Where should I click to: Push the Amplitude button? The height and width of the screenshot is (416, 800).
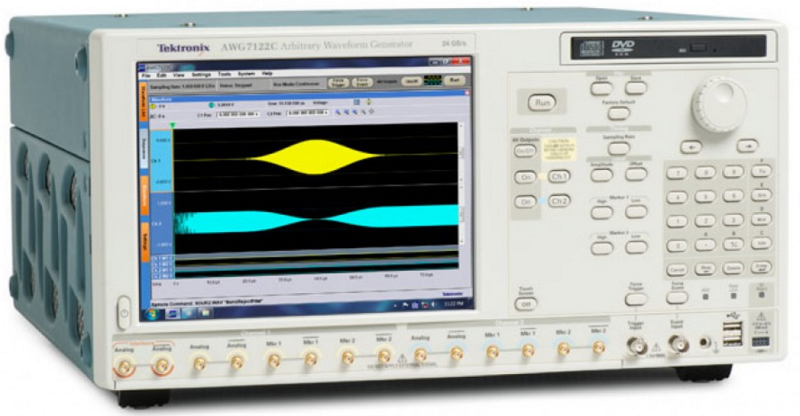pyautogui.click(x=602, y=175)
